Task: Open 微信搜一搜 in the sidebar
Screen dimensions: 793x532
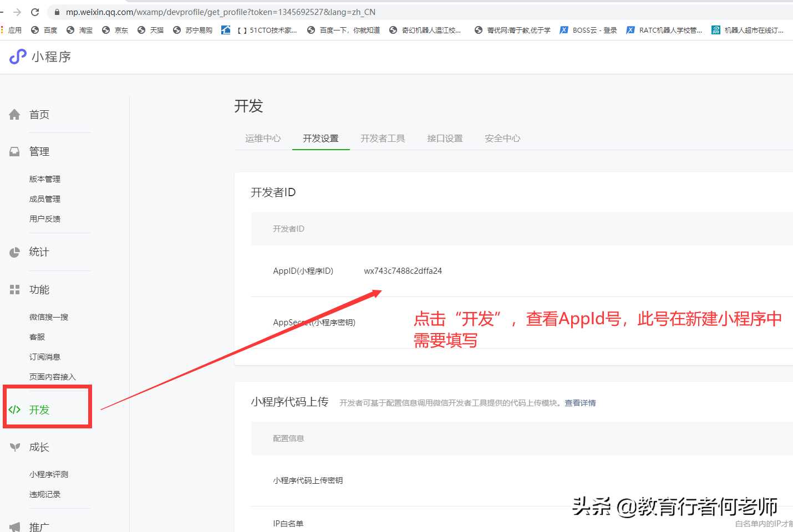Action: pyautogui.click(x=49, y=317)
